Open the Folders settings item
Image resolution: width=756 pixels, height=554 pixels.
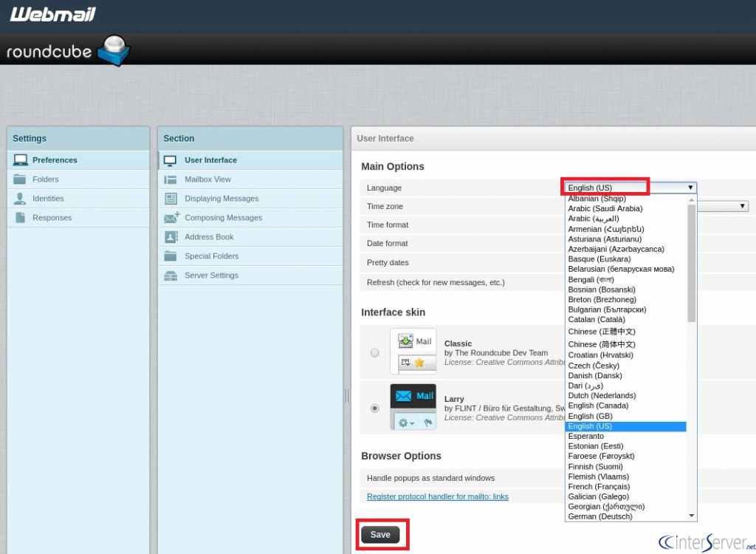(x=78, y=179)
